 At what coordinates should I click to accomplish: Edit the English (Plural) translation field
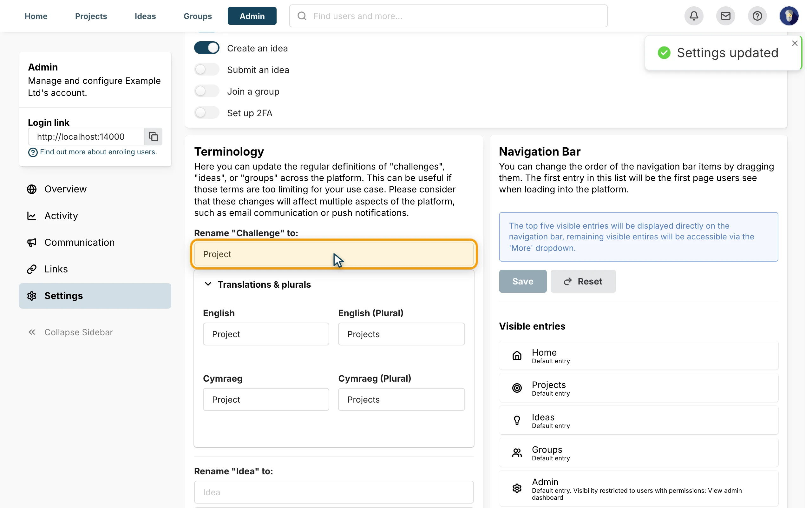click(401, 334)
